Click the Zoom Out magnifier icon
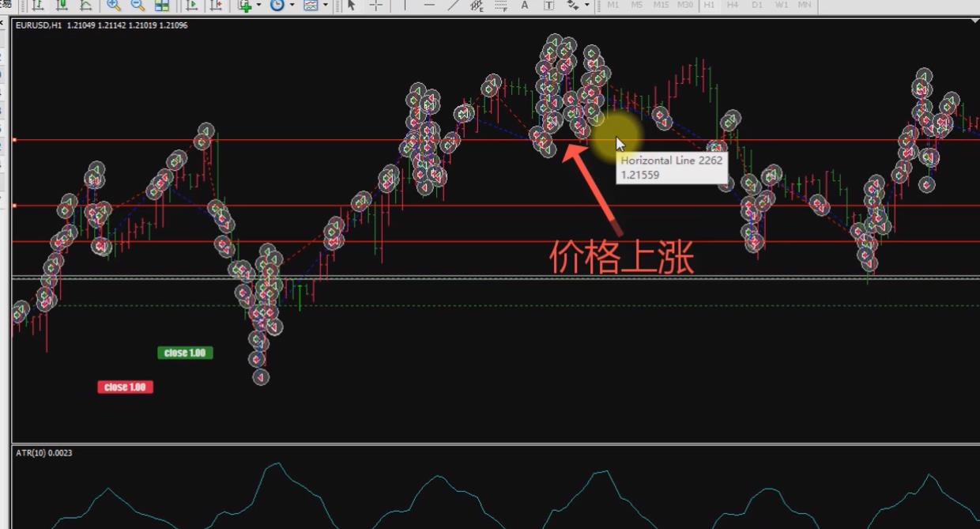The image size is (980, 529). click(138, 6)
